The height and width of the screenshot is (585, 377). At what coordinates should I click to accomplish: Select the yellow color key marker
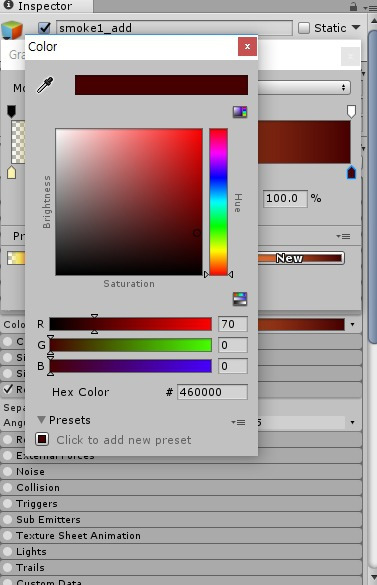[12, 172]
